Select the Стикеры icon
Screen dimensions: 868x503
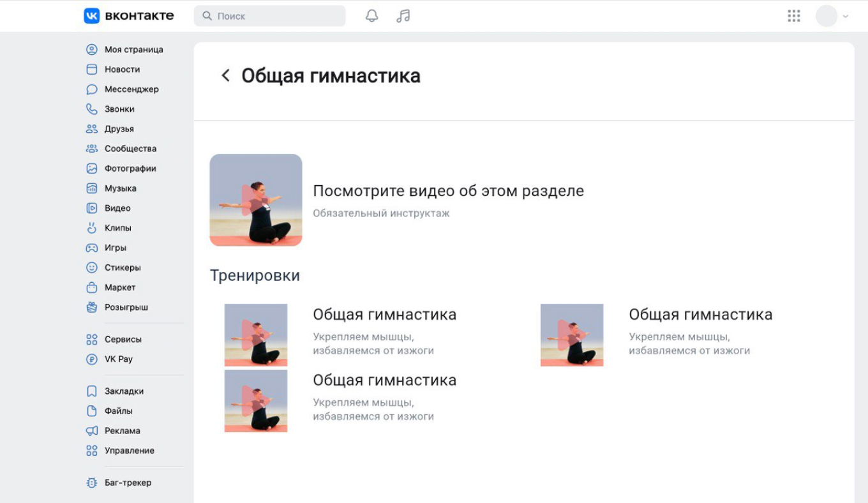click(x=91, y=267)
